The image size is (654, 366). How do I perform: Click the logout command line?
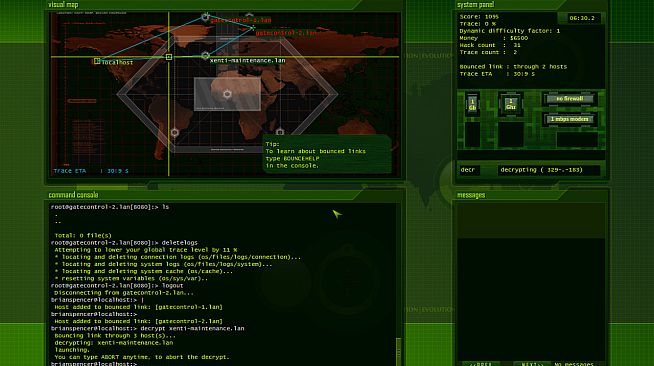pos(117,286)
